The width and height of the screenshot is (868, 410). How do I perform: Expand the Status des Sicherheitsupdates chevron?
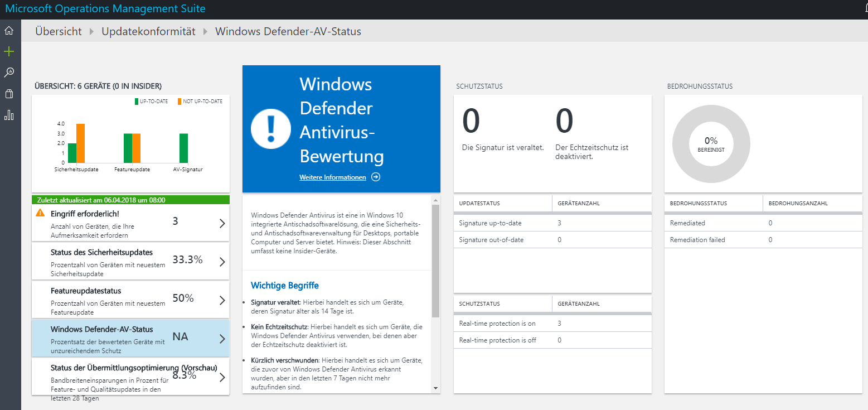(x=222, y=262)
